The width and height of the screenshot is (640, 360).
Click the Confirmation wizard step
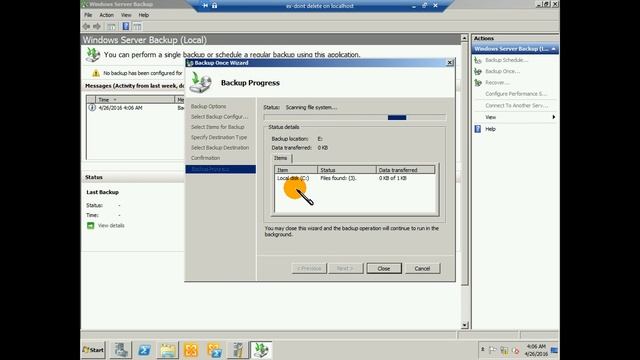[205, 158]
